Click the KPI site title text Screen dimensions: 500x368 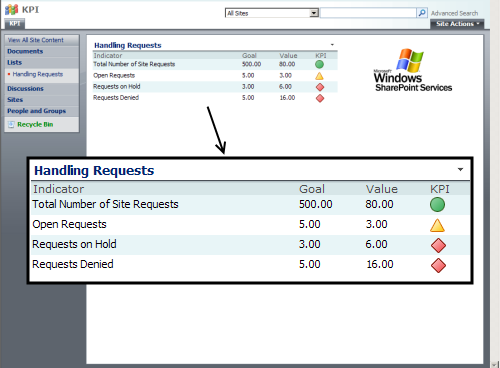30,9
